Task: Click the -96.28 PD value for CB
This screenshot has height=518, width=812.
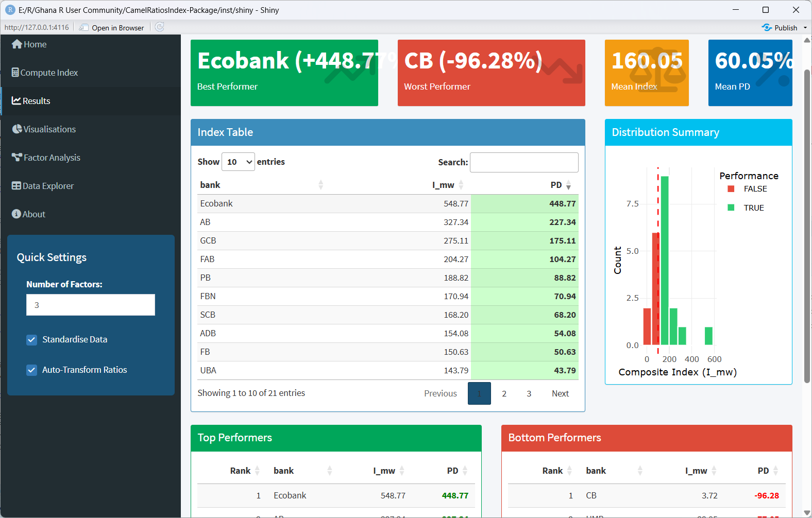Action: (x=767, y=495)
